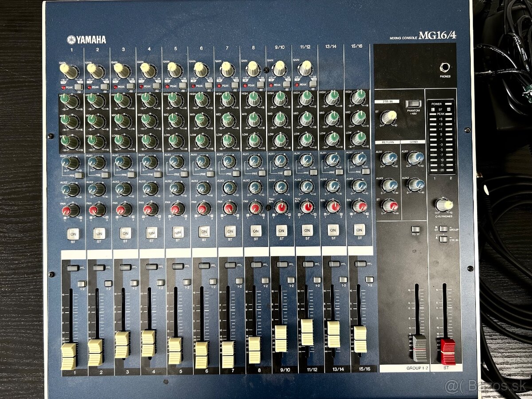Click the channel 15/16 LOW EQ knob

(358, 138)
